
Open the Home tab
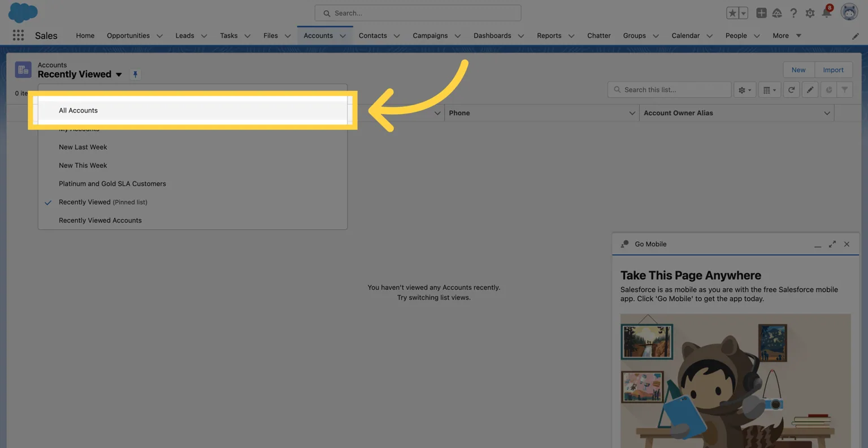click(x=85, y=36)
